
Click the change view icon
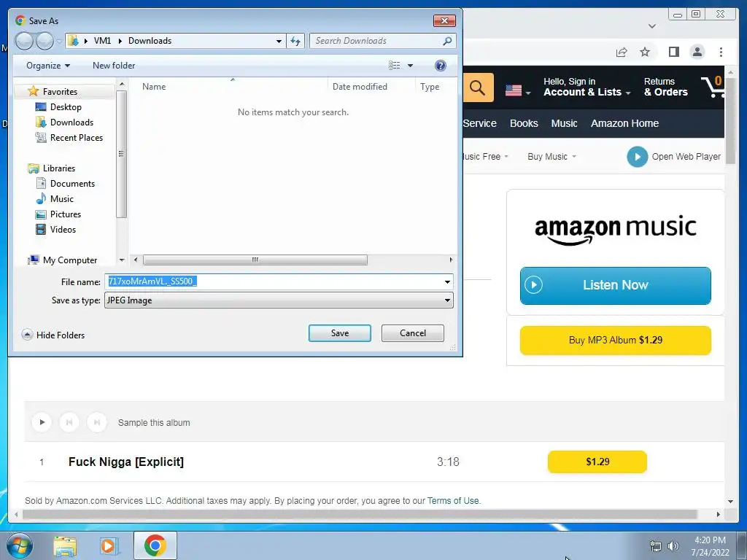coord(395,65)
